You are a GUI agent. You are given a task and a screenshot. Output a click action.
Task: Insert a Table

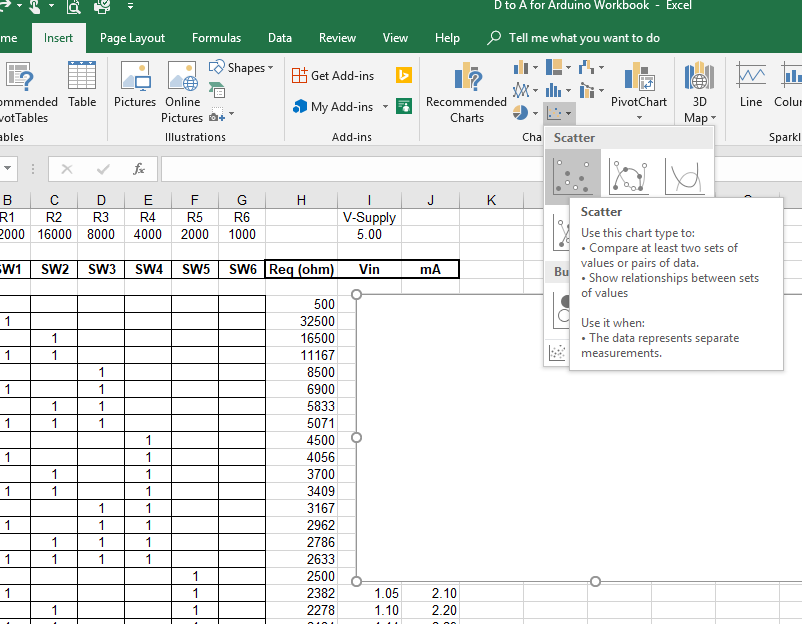click(x=82, y=90)
